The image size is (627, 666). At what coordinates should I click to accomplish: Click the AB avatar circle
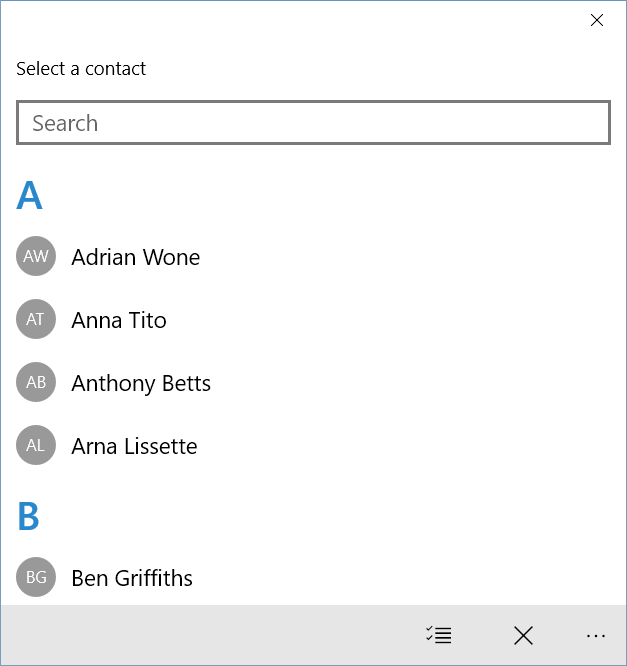(36, 383)
